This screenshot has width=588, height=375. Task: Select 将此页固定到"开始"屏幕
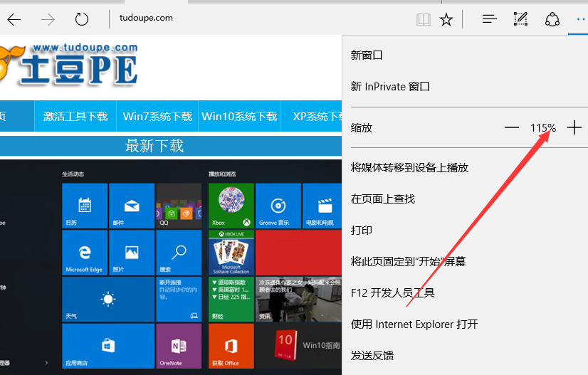tap(409, 261)
